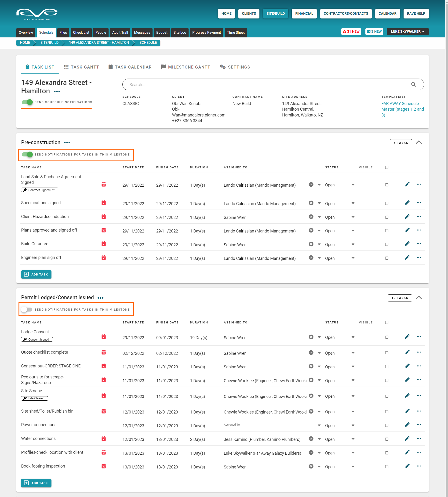Tick checkbox for Client Hazardco induction task

click(387, 217)
